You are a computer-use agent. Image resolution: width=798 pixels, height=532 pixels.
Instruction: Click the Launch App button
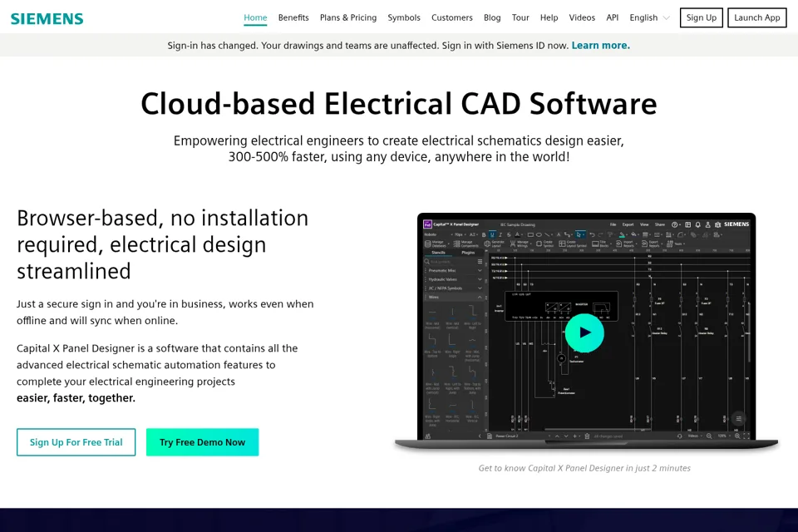(x=756, y=17)
